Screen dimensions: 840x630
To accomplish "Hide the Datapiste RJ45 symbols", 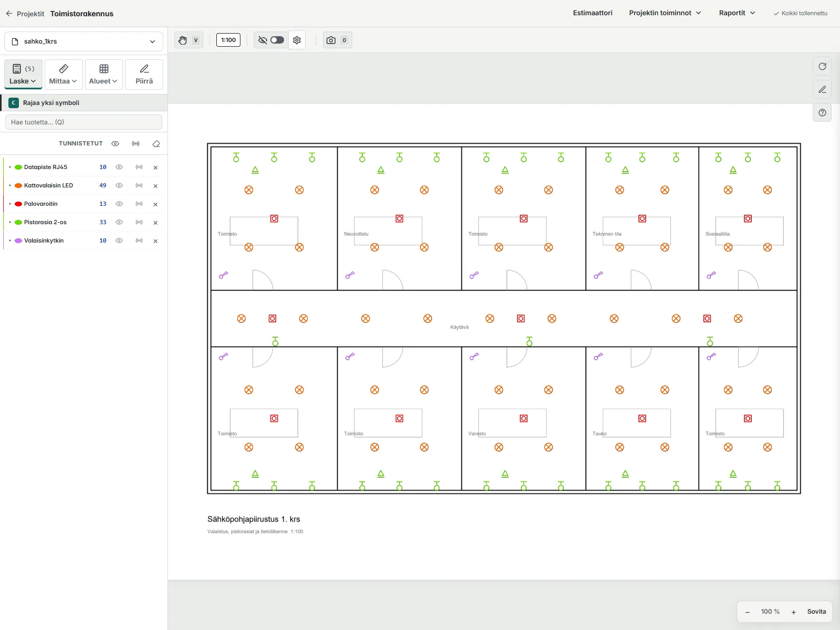I will (119, 167).
